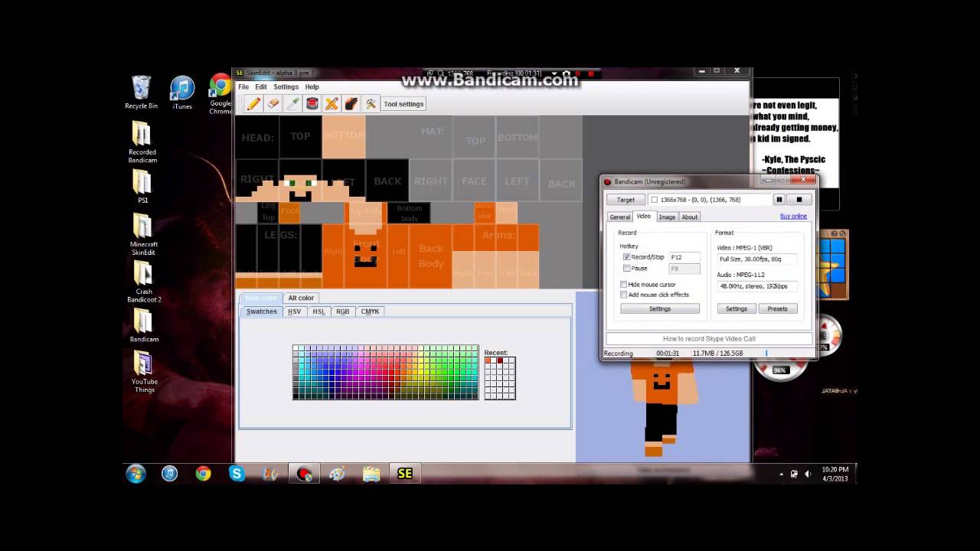Select the CMYK color tab
Screen dimensions: 980x551
click(x=371, y=311)
